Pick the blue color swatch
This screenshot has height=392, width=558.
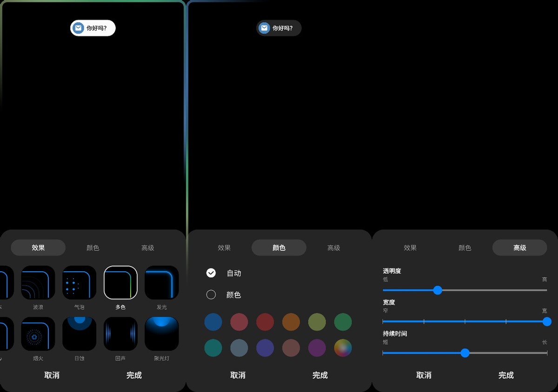[213, 322]
